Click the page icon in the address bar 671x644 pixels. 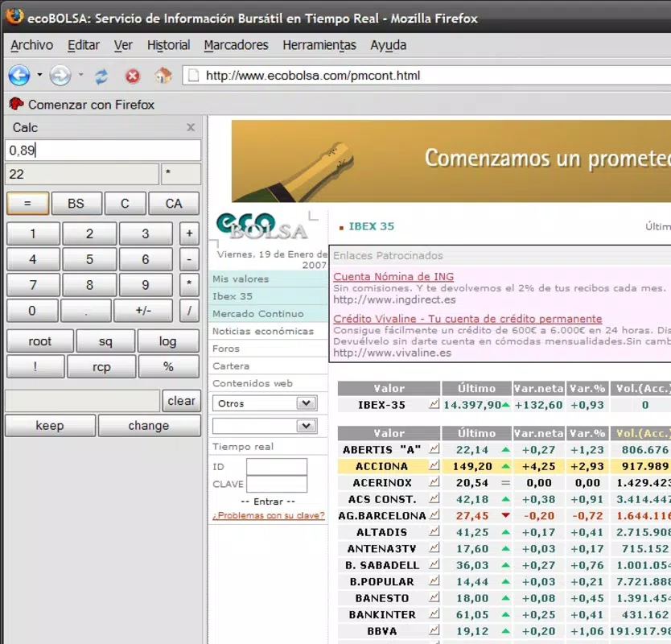point(194,76)
